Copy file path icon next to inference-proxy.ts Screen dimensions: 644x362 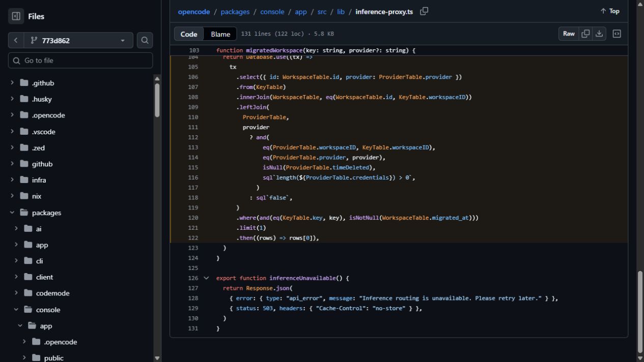click(x=424, y=11)
